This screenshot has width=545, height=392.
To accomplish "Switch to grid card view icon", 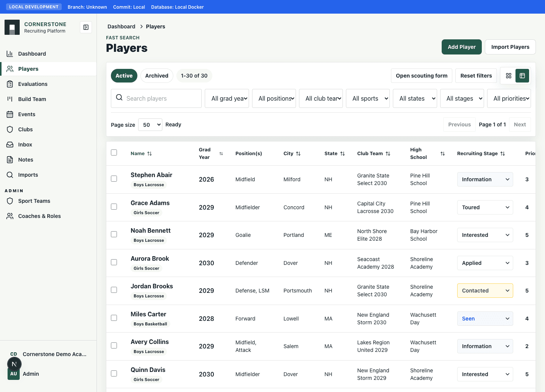I will pyautogui.click(x=509, y=76).
